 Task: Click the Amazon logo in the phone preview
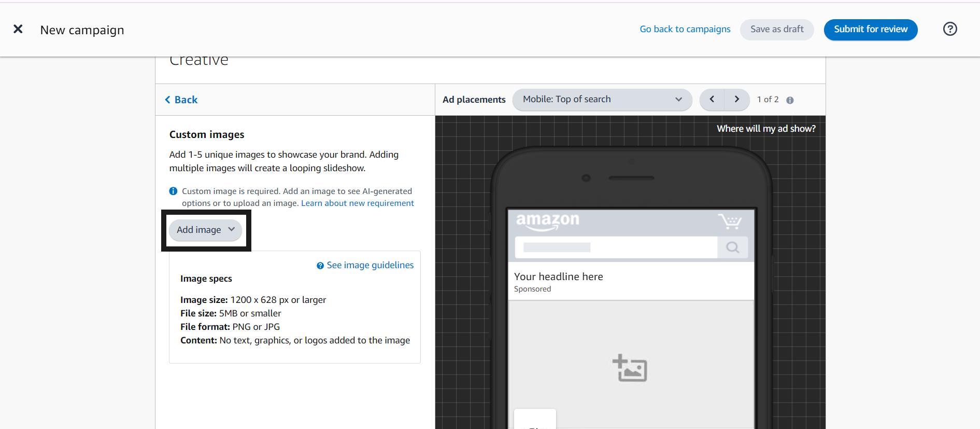point(548,221)
